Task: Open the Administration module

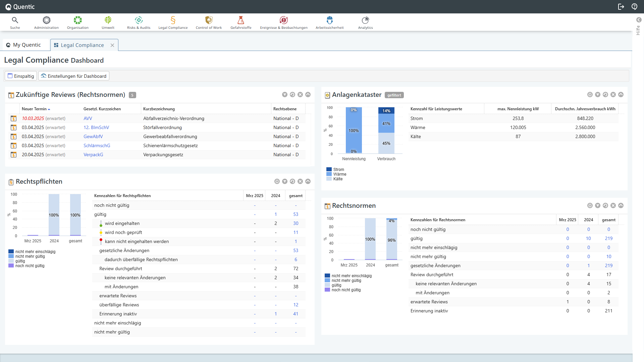Action: [x=46, y=22]
